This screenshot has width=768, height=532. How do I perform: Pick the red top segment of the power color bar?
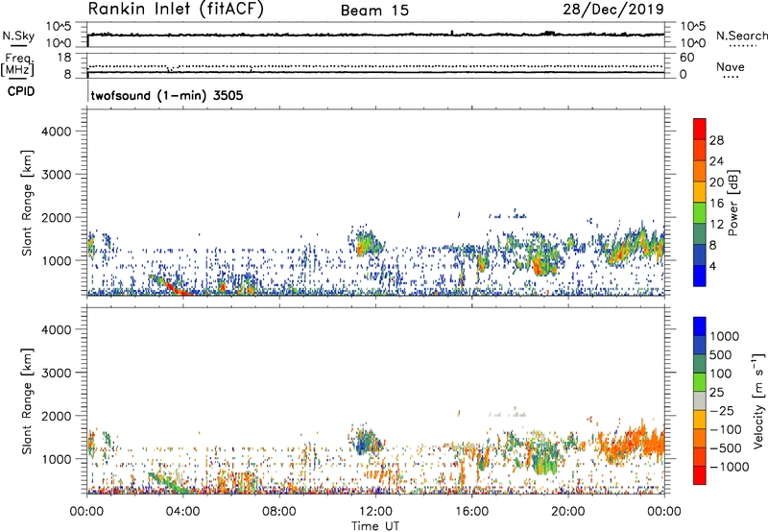tap(700, 130)
